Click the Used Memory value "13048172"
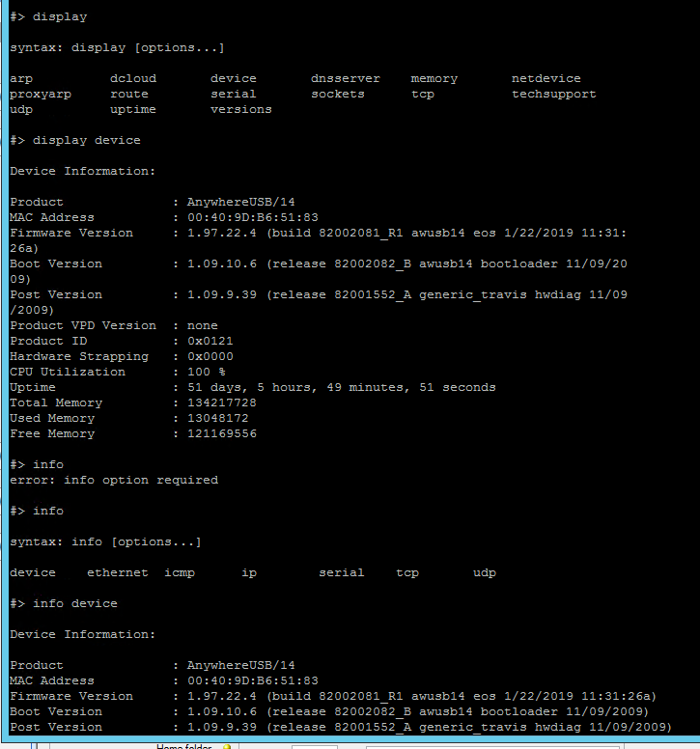The width and height of the screenshot is (700, 749). [218, 418]
